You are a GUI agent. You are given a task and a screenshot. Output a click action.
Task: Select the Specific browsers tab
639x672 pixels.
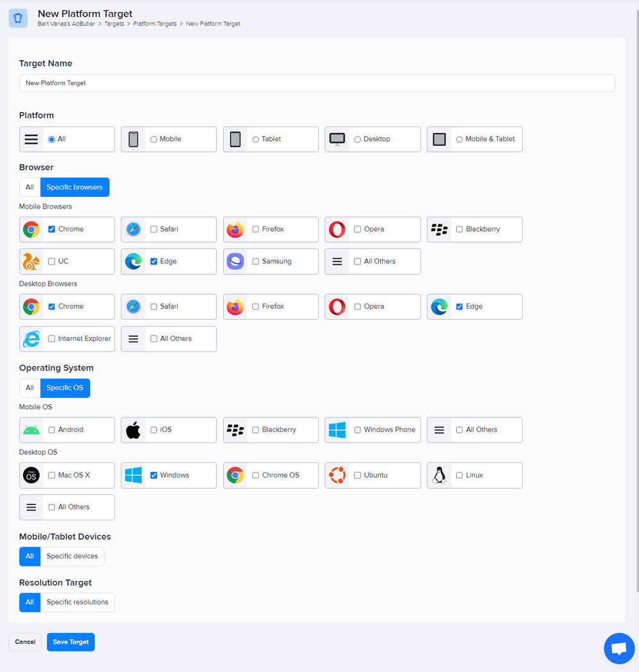[75, 187]
